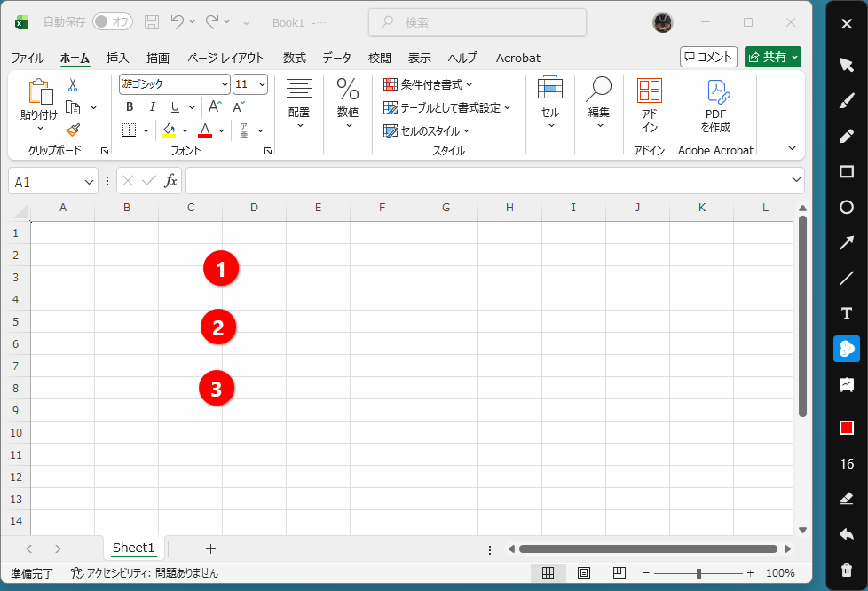The width and height of the screenshot is (868, 591).
Task: Click the undo arrow in the annotation toolbar
Action: pyautogui.click(x=846, y=533)
